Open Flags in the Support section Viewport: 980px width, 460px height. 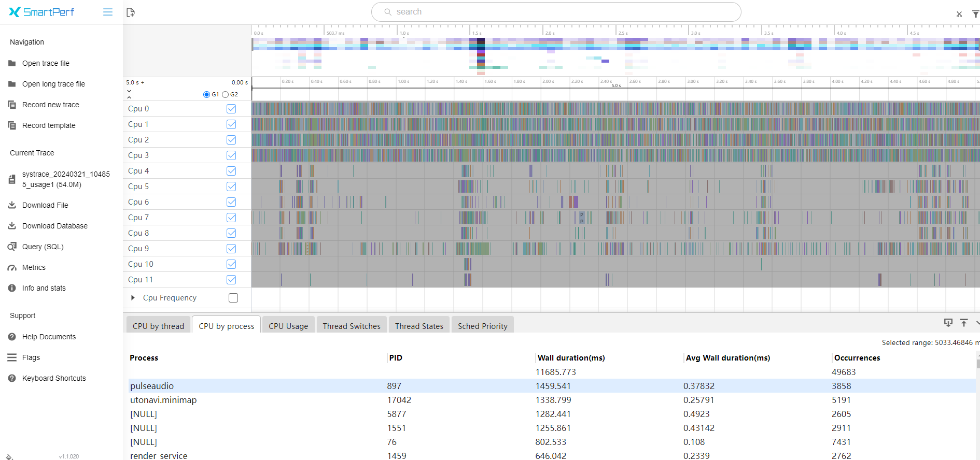pyautogui.click(x=31, y=357)
